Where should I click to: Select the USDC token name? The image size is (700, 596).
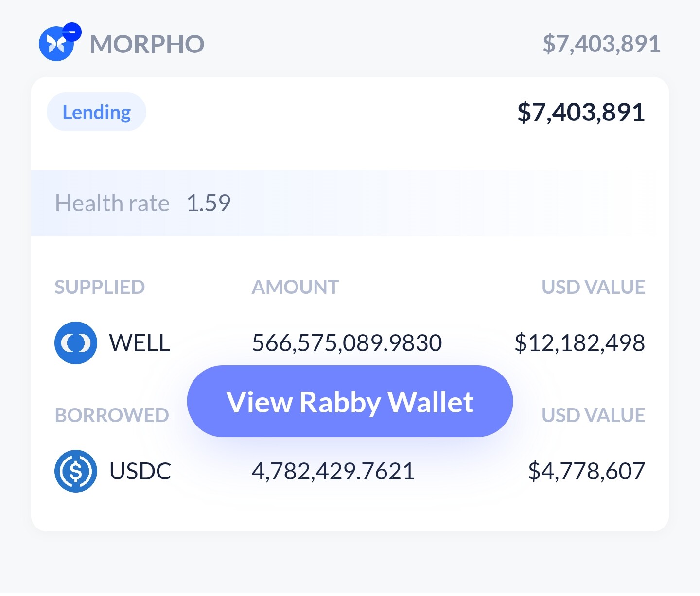(x=140, y=471)
